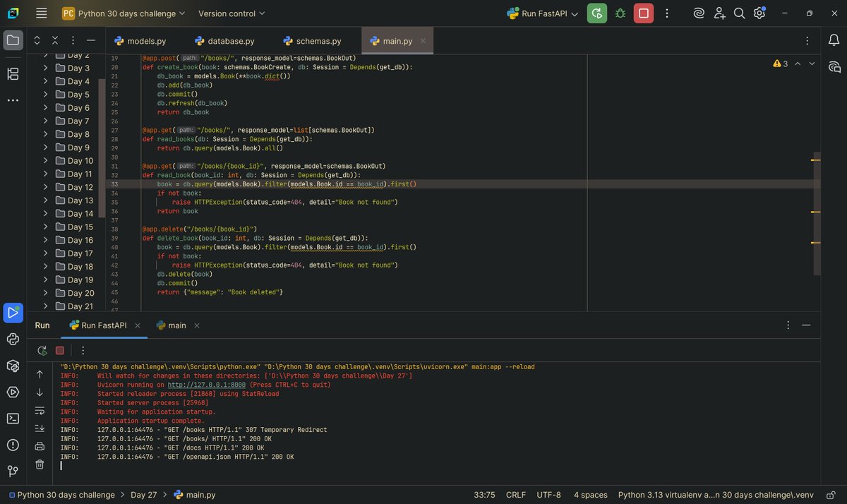Rerun the FastAPI server
The width and height of the screenshot is (847, 504).
point(41,350)
